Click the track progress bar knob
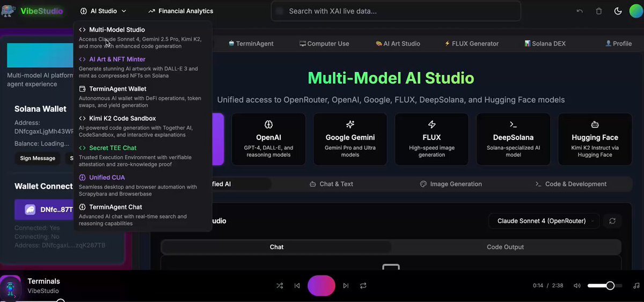The height and width of the screenshot is (302, 644). [61, 300]
